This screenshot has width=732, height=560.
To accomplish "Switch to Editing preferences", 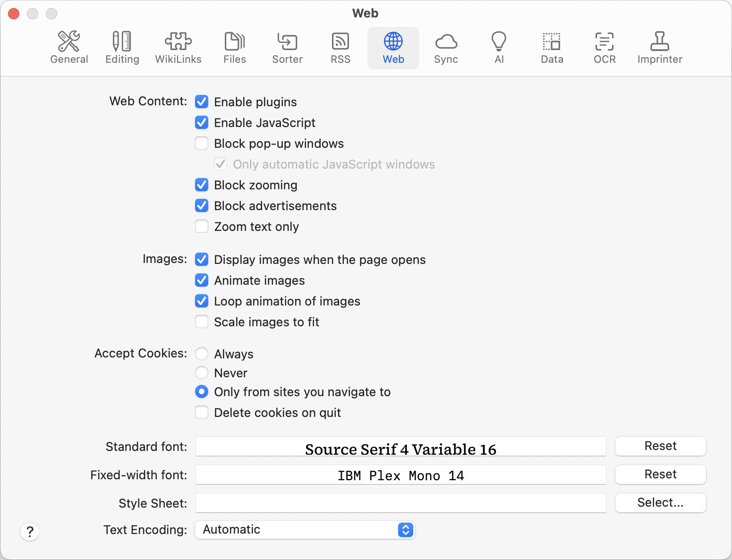I will [x=122, y=48].
